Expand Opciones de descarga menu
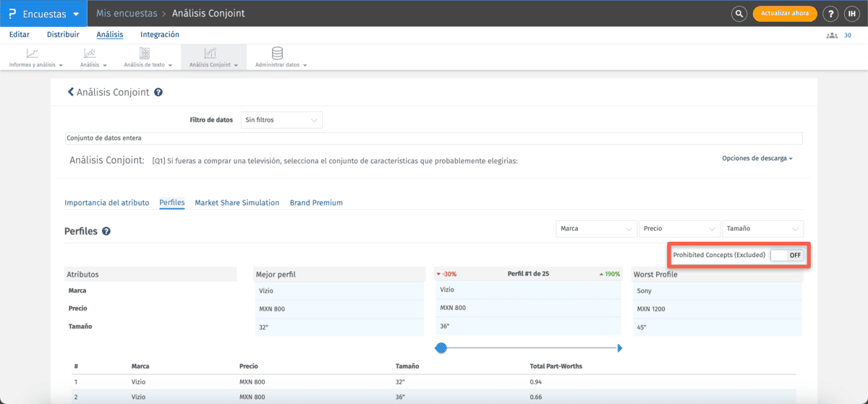This screenshot has width=868, height=404. [757, 159]
